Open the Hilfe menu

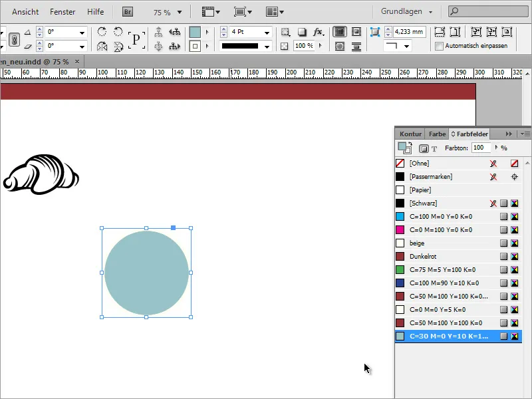click(x=95, y=12)
